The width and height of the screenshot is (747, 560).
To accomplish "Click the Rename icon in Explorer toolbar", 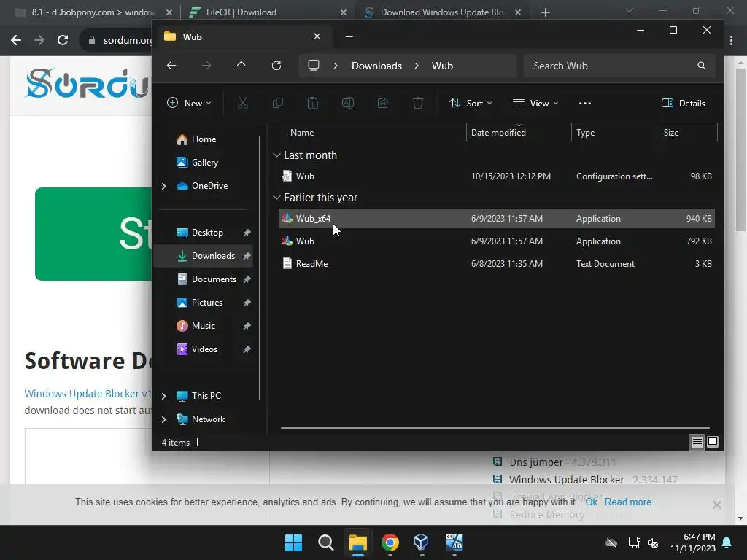I will coord(348,103).
